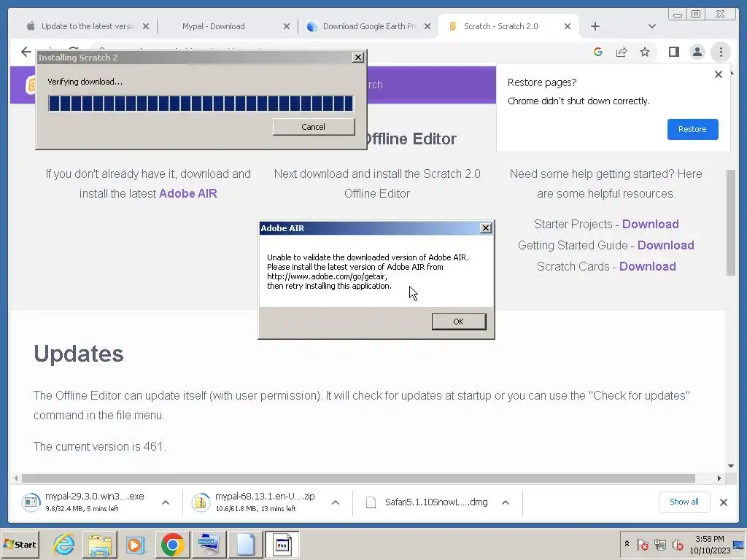The height and width of the screenshot is (560, 747).
Task: Open Windows Media Player from the taskbar
Action: (x=136, y=544)
